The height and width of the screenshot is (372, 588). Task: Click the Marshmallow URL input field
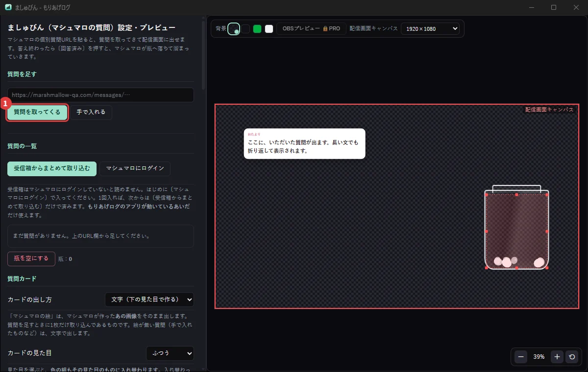point(100,95)
